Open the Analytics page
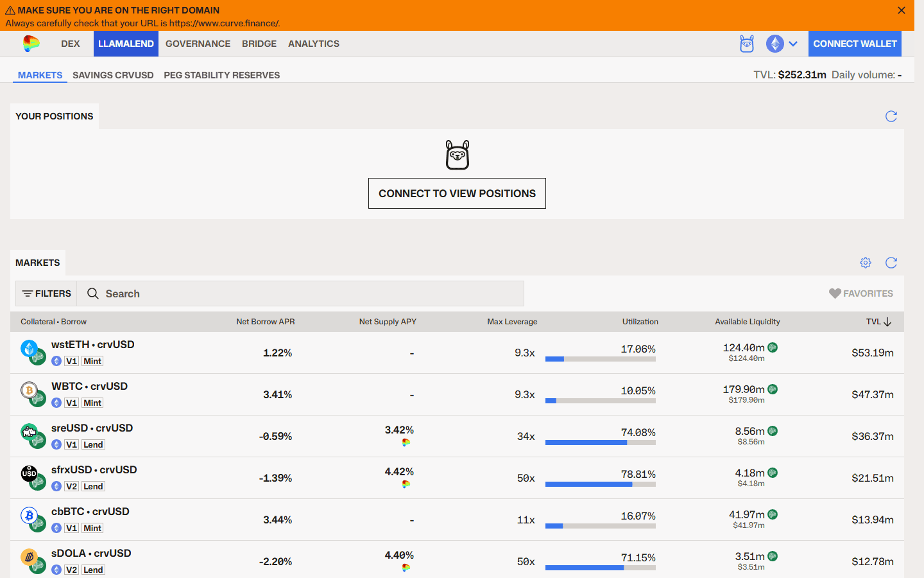Screen dimensions: 924x578 [x=314, y=44]
